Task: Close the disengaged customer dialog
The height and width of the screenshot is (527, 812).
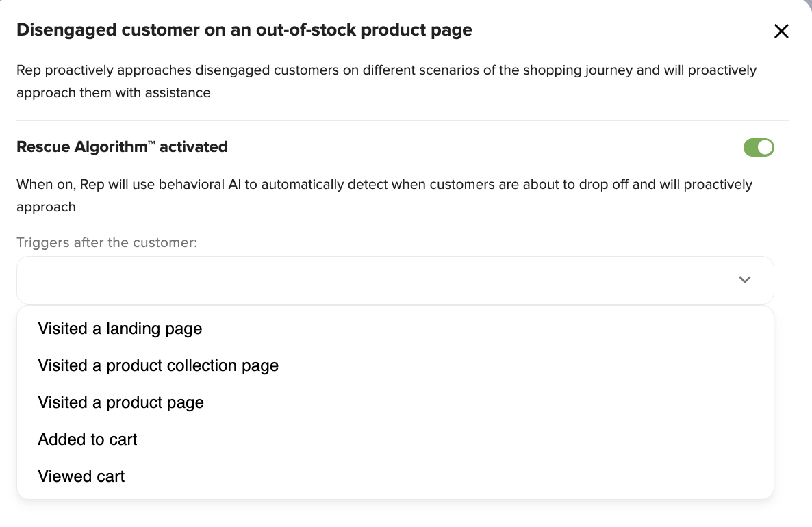Action: pyautogui.click(x=781, y=31)
